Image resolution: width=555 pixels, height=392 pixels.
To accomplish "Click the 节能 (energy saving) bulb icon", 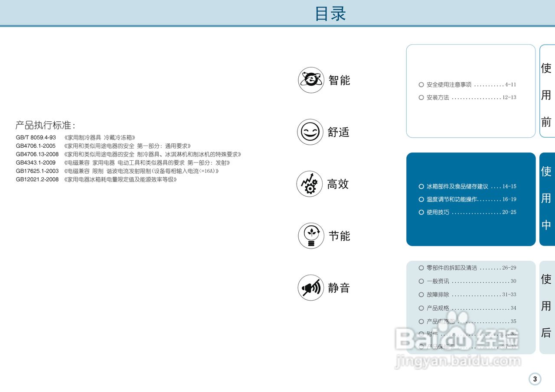I will [x=310, y=236].
